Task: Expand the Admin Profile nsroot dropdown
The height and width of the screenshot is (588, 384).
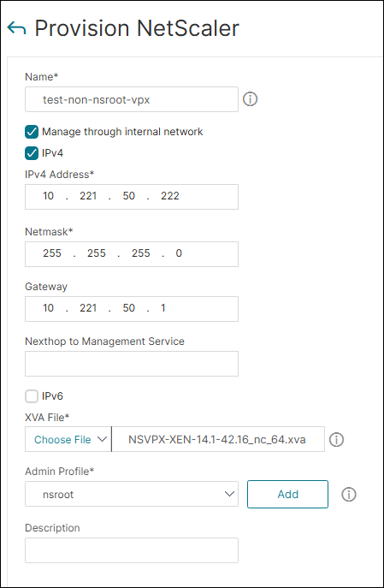Action: point(132,494)
